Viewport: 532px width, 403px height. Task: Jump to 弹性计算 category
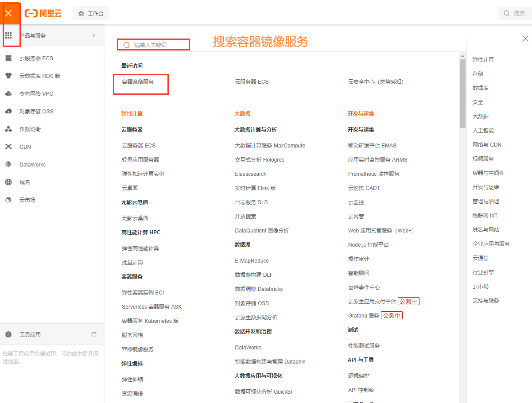coord(483,59)
